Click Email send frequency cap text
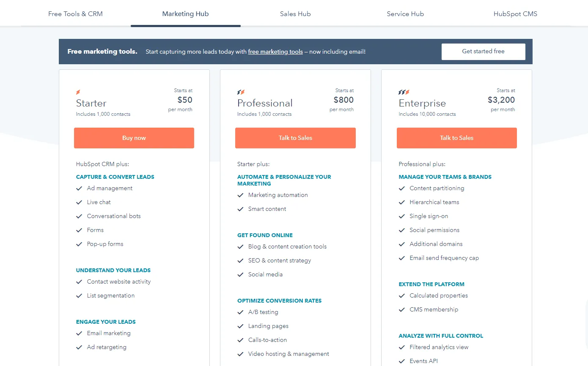Screen dimensions: 588x366 [444, 258]
